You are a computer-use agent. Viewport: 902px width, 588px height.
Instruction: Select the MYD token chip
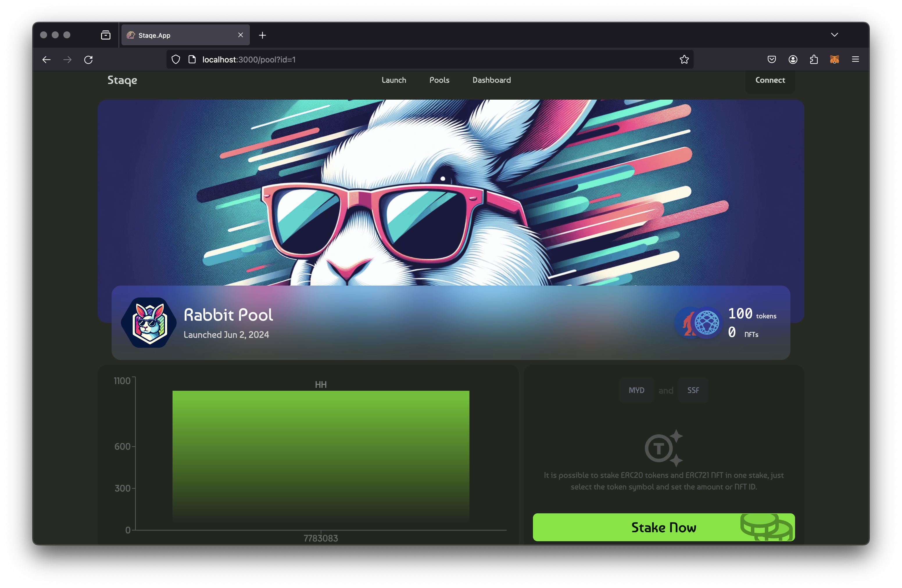pyautogui.click(x=636, y=390)
